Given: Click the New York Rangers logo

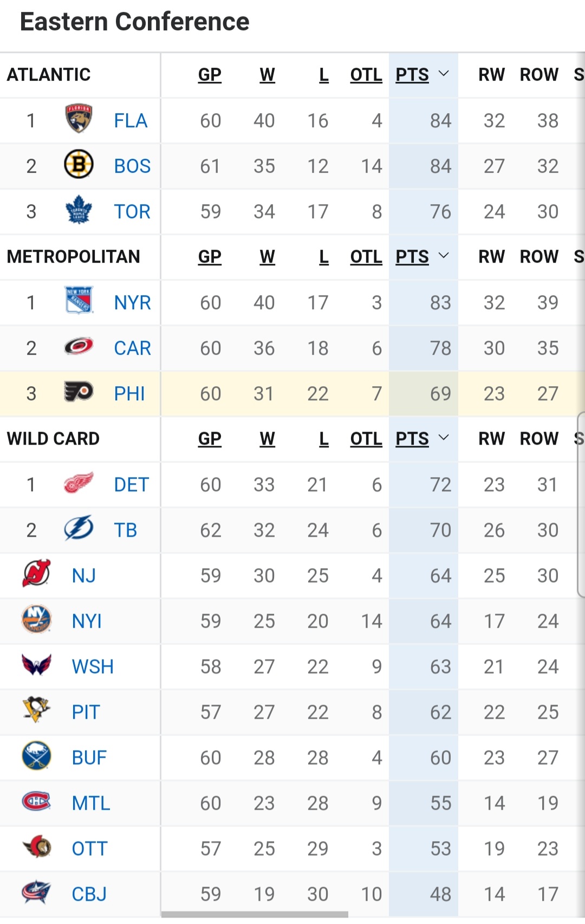Looking at the screenshot, I should coord(79,301).
